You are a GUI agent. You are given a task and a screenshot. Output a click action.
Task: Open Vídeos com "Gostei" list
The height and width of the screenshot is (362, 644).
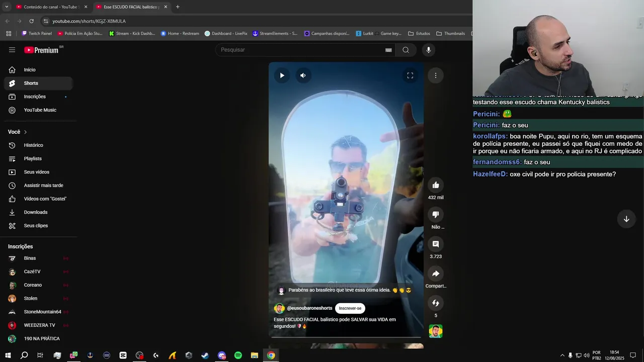click(x=38, y=199)
